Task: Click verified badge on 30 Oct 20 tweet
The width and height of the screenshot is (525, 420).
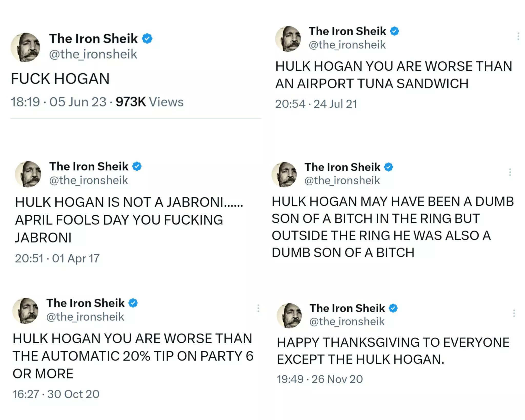Action: tap(133, 303)
